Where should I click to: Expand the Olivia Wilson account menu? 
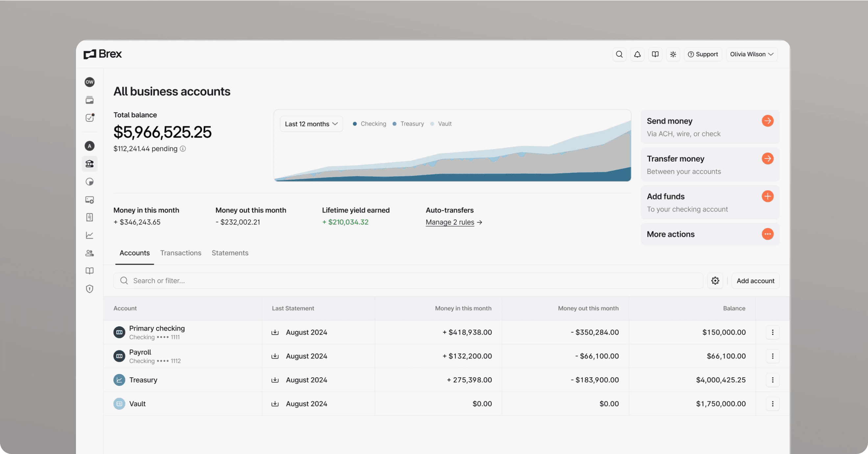[752, 54]
